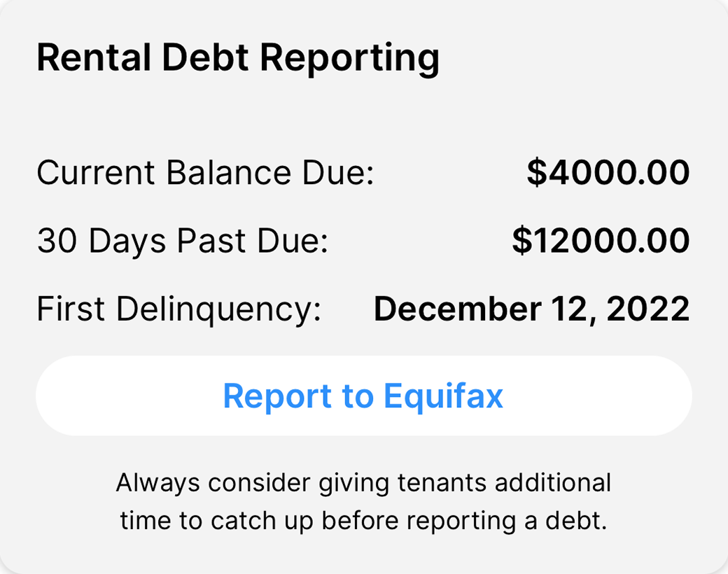Click the Report to Equifax button
This screenshot has height=574, width=728.
coord(363,396)
